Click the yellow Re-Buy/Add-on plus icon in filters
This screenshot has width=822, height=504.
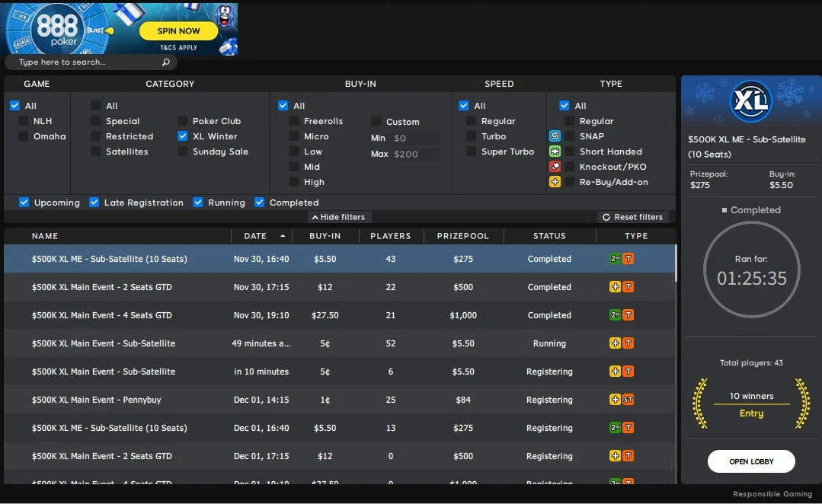pos(555,182)
